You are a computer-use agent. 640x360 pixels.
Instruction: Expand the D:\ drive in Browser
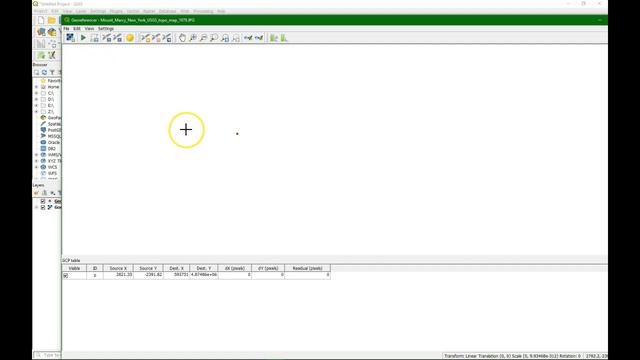point(36,99)
